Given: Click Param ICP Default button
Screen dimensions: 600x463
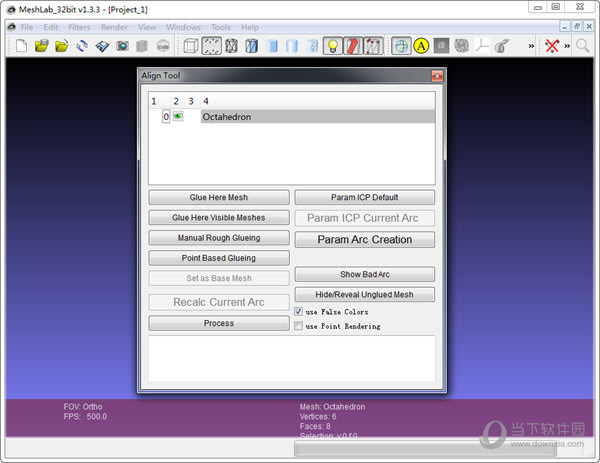Looking at the screenshot, I should click(x=365, y=197).
